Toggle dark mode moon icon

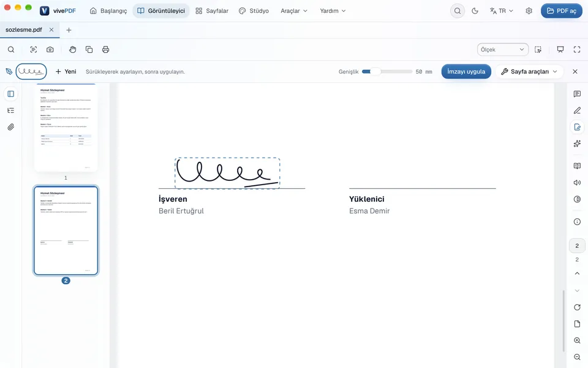pyautogui.click(x=475, y=11)
